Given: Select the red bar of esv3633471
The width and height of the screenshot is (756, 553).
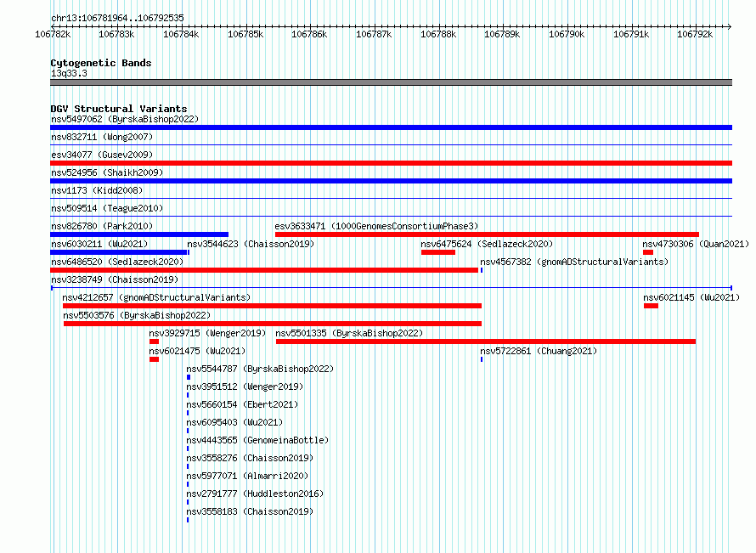Looking at the screenshot, I should point(487,234).
